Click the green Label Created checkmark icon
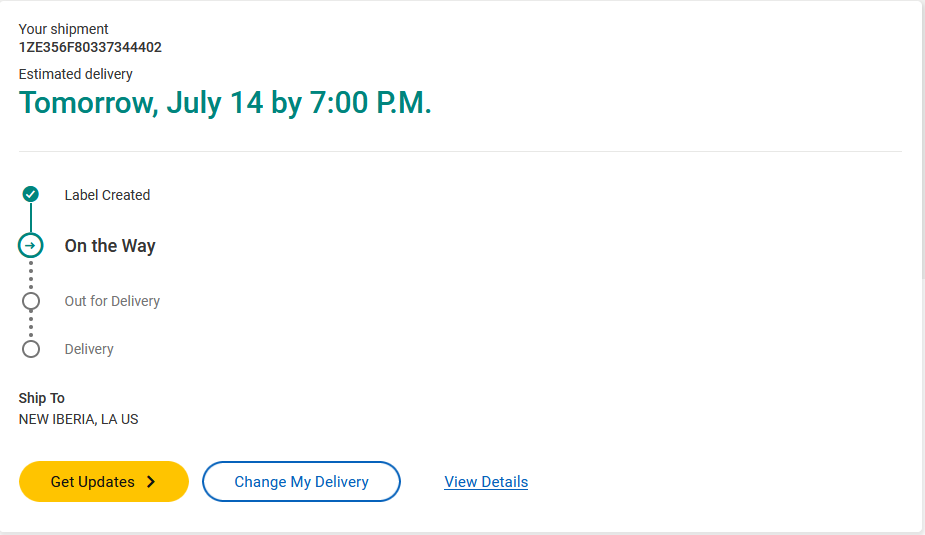The image size is (925, 535). pos(31,194)
